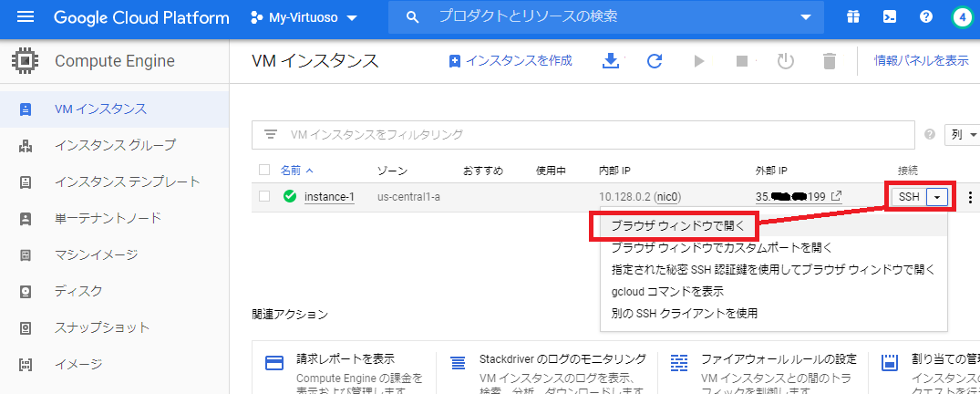The height and width of the screenshot is (394, 980).
Task: Click the delete trash toolbar icon
Action: [830, 61]
